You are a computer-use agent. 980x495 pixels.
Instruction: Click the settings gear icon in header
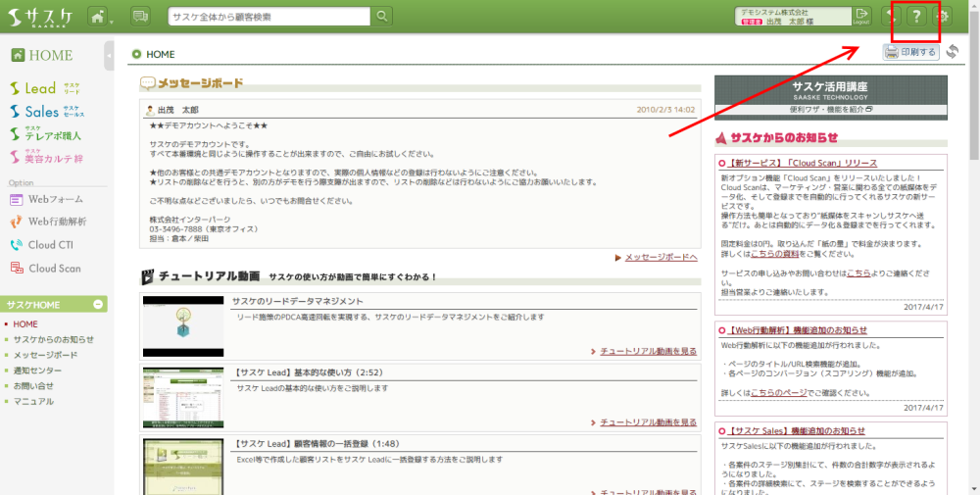click(x=945, y=17)
